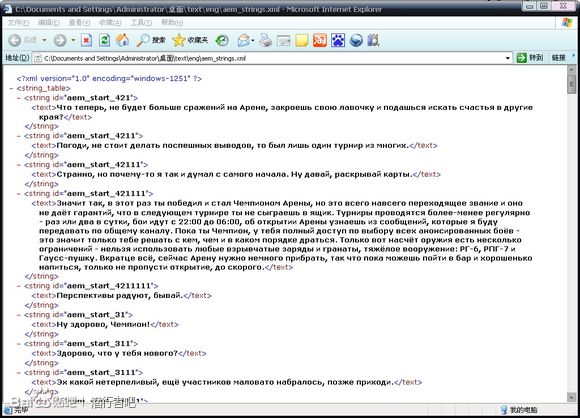
Task: Go to the Home page icon
Action: [122, 40]
